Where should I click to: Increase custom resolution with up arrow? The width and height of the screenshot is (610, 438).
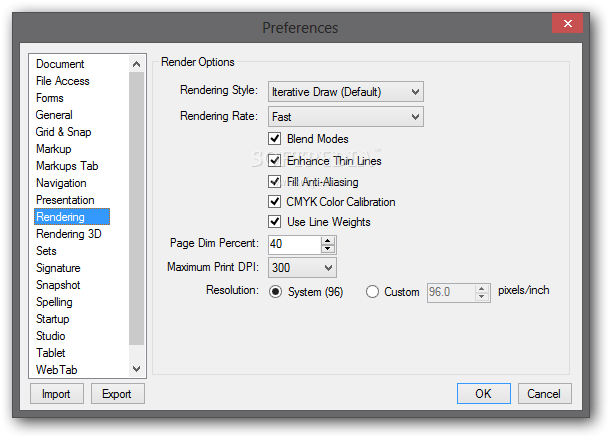click(x=482, y=289)
